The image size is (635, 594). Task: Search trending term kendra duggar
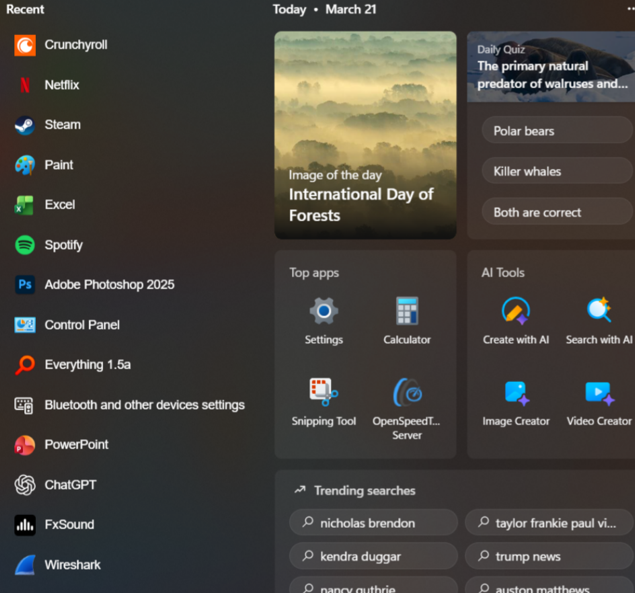pos(373,556)
